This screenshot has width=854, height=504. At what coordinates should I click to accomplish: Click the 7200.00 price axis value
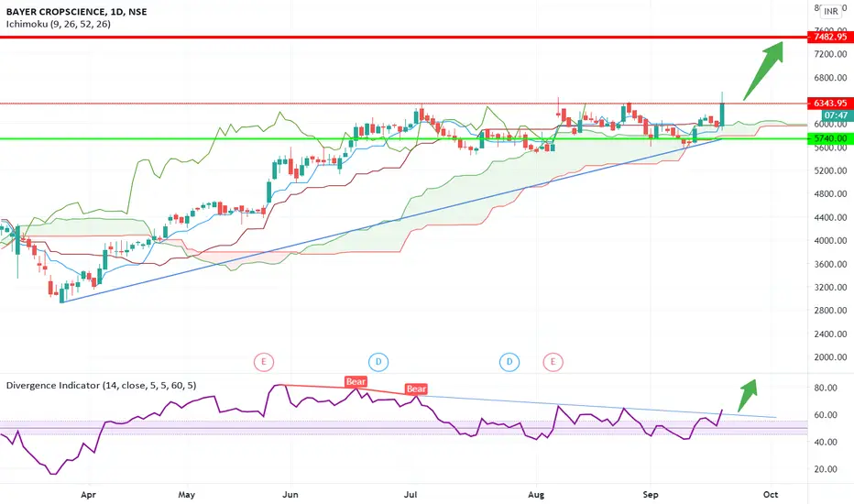click(830, 54)
